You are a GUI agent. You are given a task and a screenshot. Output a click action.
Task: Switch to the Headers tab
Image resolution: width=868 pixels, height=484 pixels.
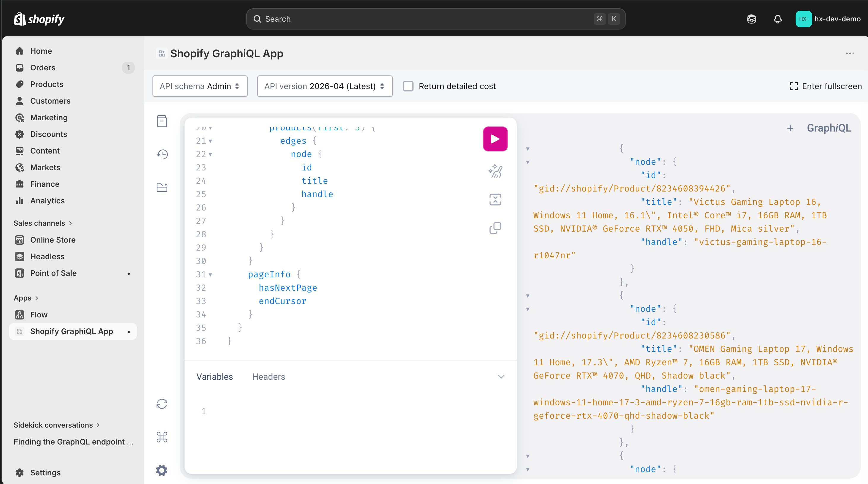(x=268, y=377)
